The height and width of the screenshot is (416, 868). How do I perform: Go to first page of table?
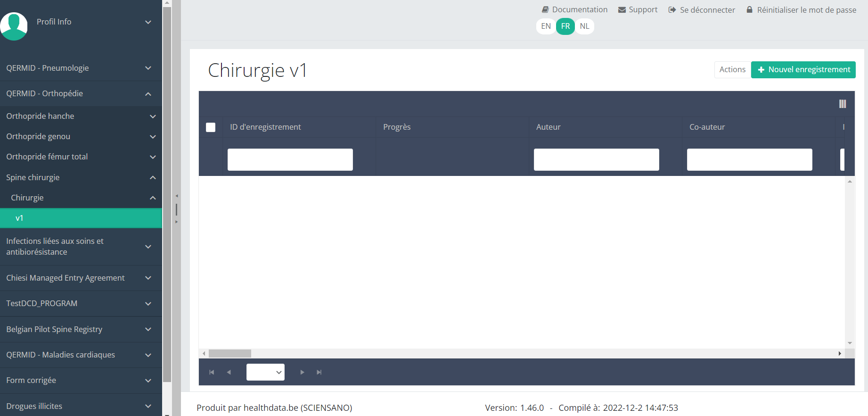(x=212, y=372)
